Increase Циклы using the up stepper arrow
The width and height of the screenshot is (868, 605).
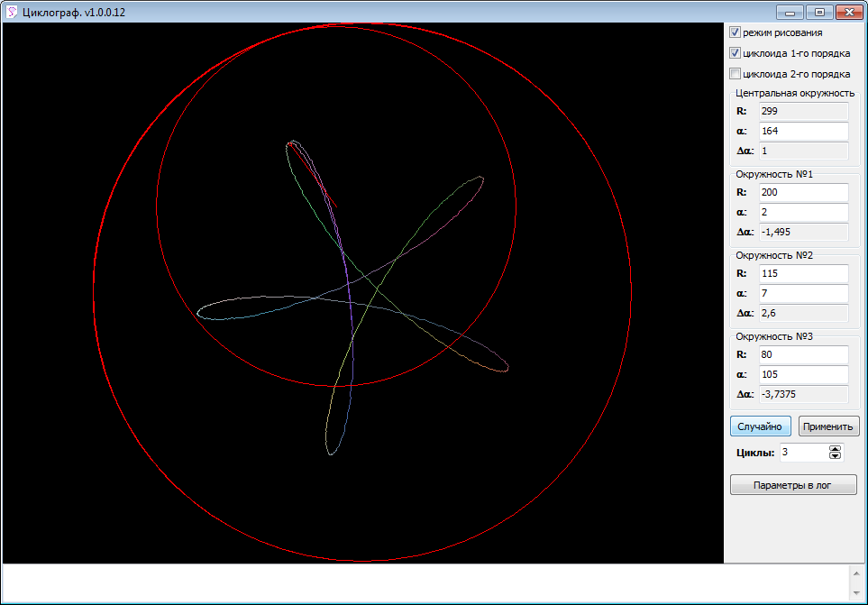(x=835, y=448)
